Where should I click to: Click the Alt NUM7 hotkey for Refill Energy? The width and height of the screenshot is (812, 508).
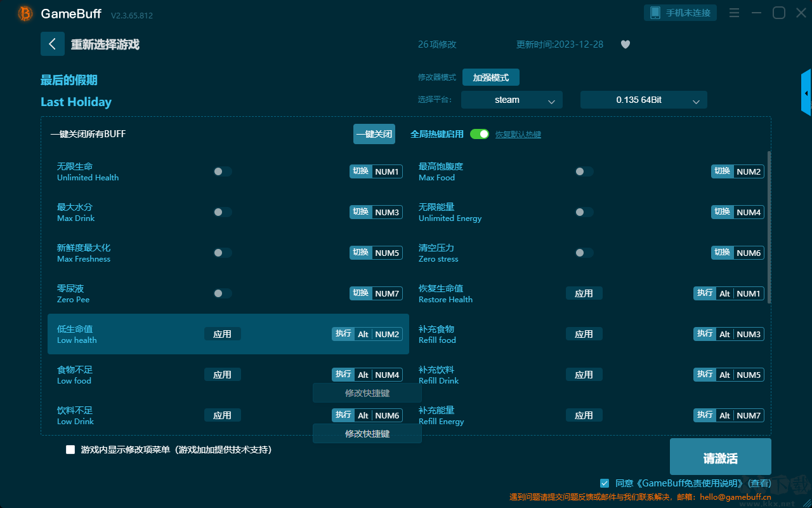729,415
